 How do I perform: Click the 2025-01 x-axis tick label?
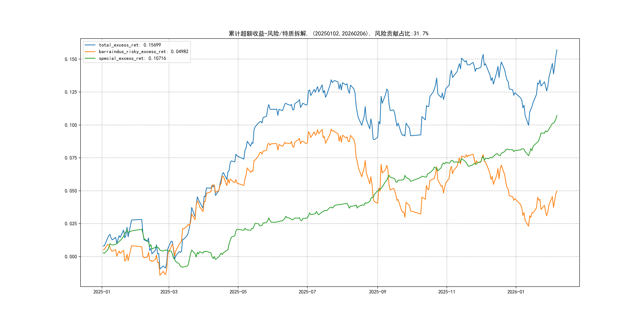(x=102, y=292)
